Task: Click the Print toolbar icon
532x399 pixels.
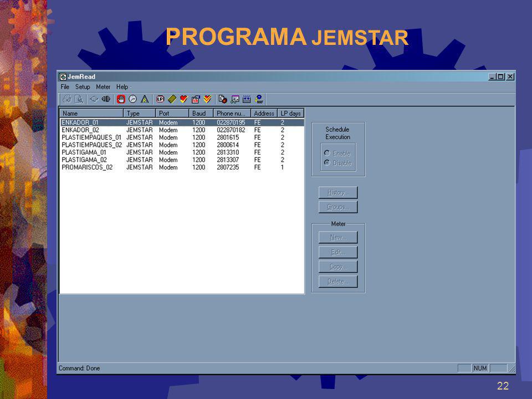Action: [x=67, y=99]
